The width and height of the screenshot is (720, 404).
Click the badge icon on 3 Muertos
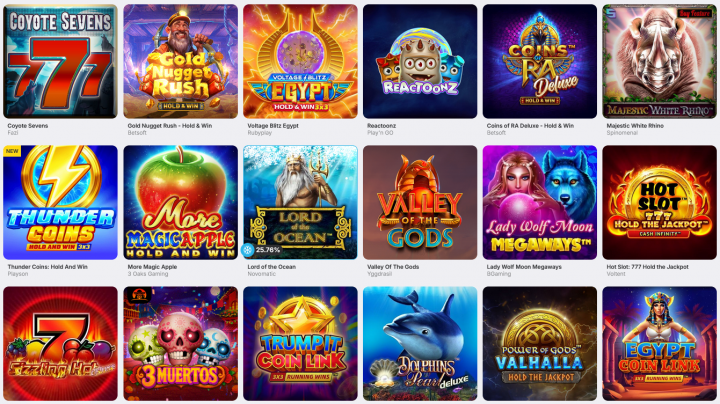click(138, 295)
